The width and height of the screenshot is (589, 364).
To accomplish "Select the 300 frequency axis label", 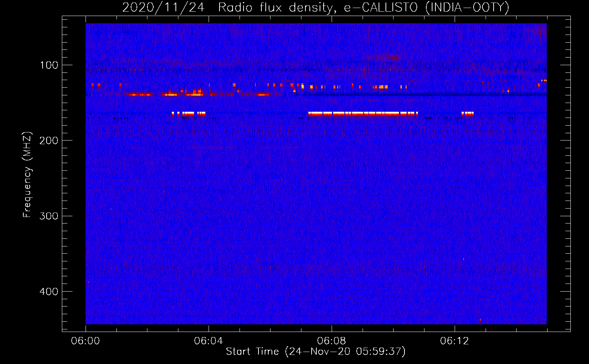I will tap(49, 216).
